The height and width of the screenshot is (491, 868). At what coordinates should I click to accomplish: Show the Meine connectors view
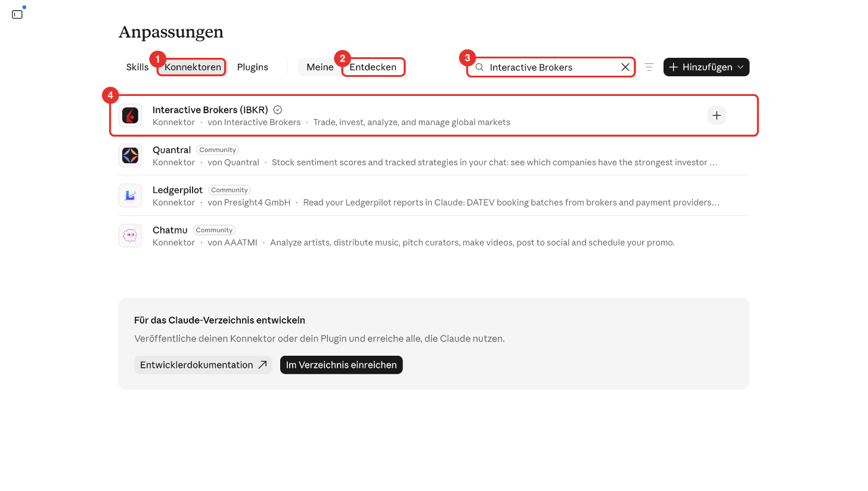[320, 67]
